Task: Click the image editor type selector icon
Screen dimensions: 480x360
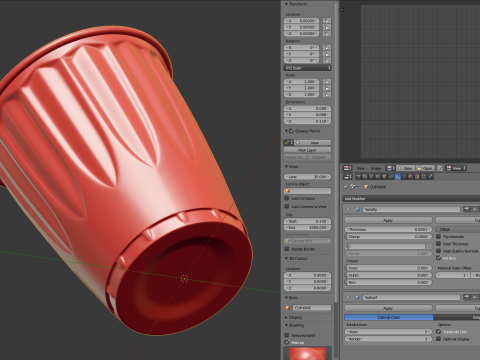Action: (348, 168)
